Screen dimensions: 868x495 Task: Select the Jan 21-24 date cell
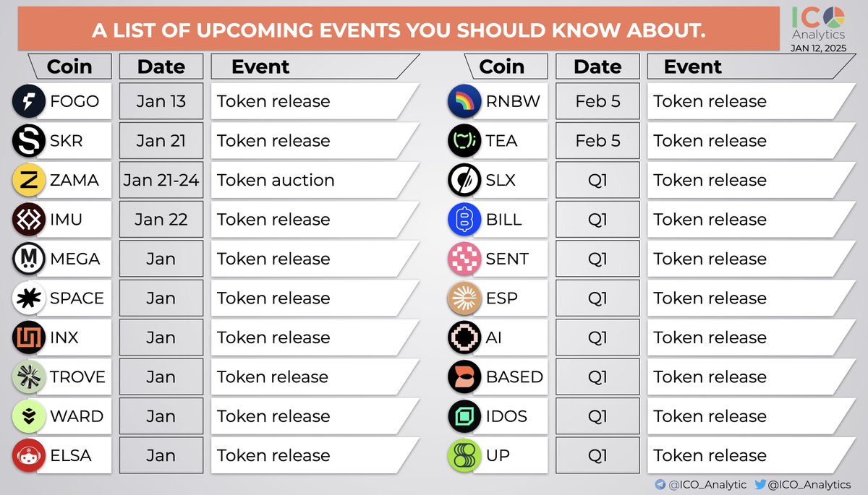pos(161,180)
